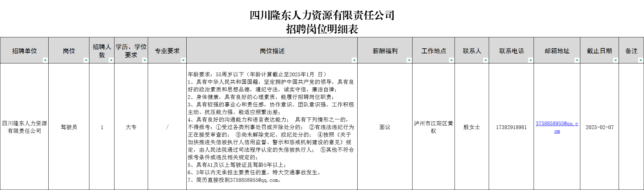Click the 2025-02-07 deadline cell
This screenshot has height=190, width=644.
point(599,127)
